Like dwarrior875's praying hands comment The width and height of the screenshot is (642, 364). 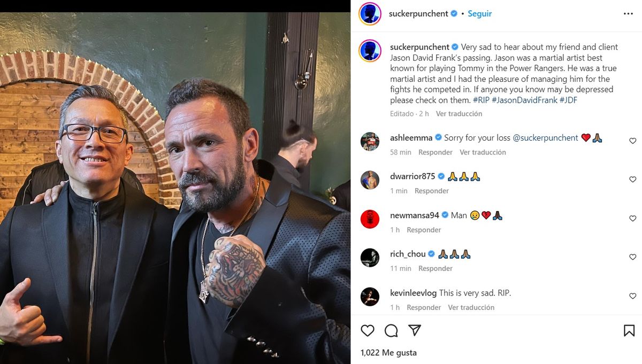coord(632,180)
